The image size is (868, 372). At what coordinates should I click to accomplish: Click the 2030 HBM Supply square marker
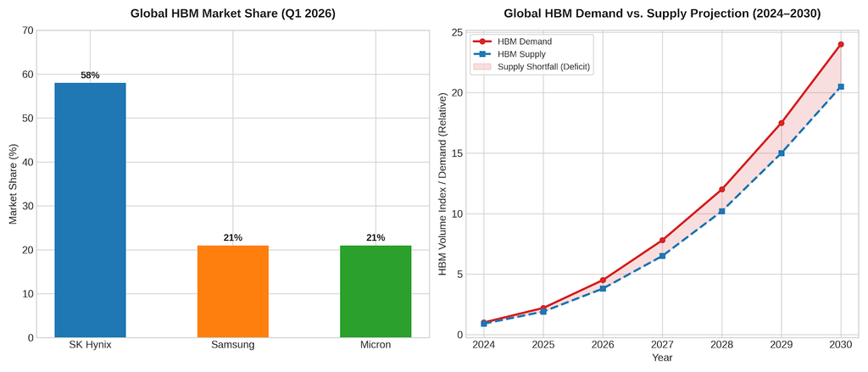(x=841, y=87)
